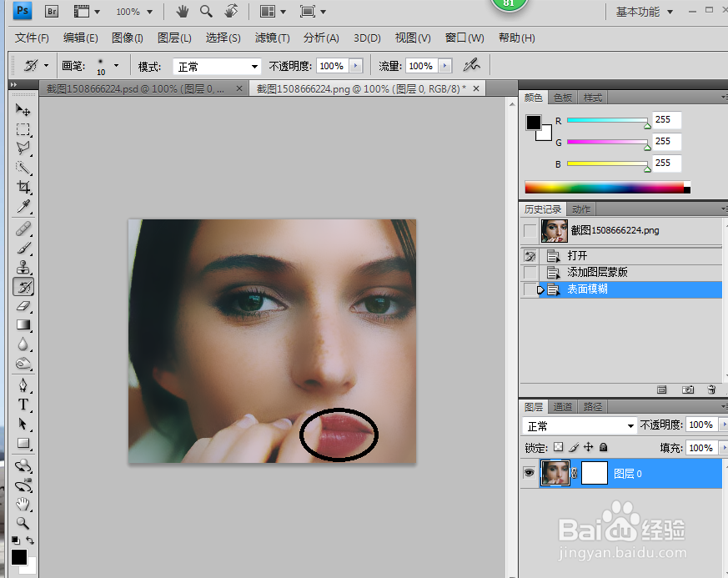This screenshot has width=728, height=578.
Task: Open the flow 流量 slider arrow
Action: coord(444,66)
